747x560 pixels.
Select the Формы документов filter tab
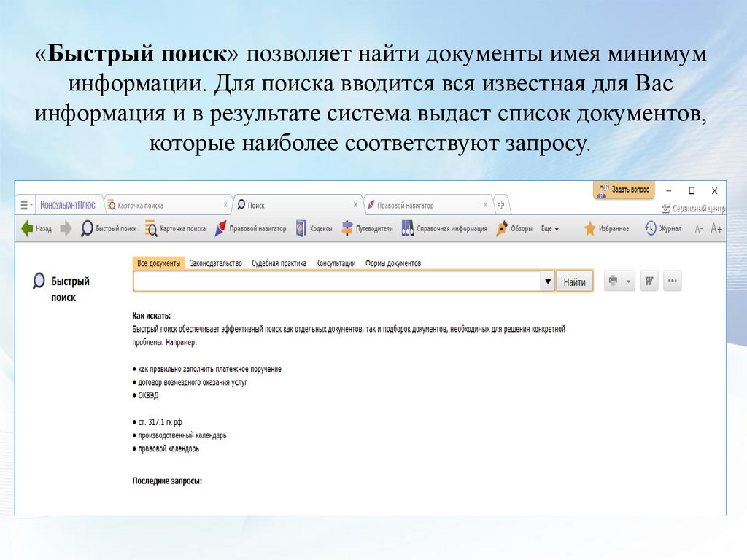pyautogui.click(x=393, y=263)
